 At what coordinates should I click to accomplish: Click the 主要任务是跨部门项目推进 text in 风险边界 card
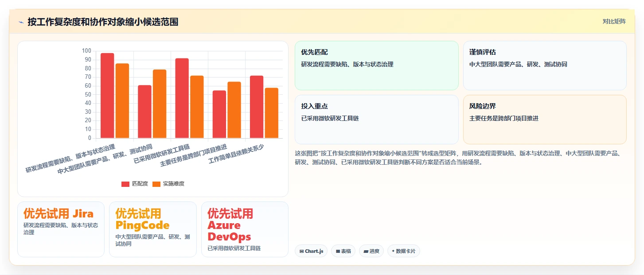pos(504,118)
